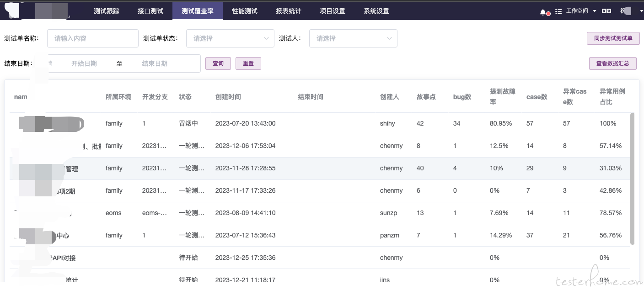The height and width of the screenshot is (295, 644).
Task: Select the row created 2023-07-12 15:36:43
Action: (320, 235)
